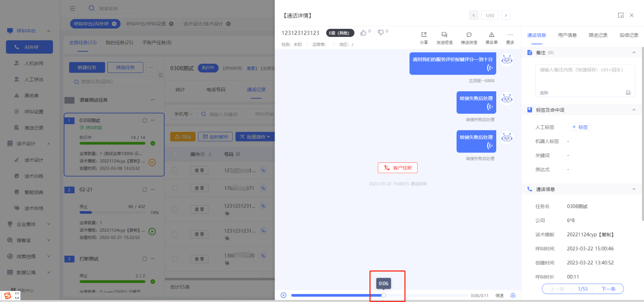Click the add 标签 tag button
Screen dimensions: 644x302
(580, 127)
